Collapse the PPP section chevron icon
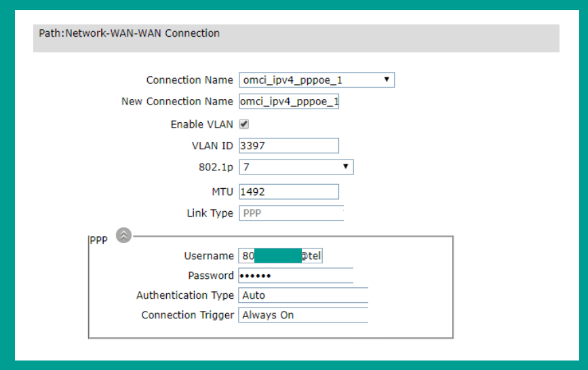The image size is (588, 370). pos(123,236)
